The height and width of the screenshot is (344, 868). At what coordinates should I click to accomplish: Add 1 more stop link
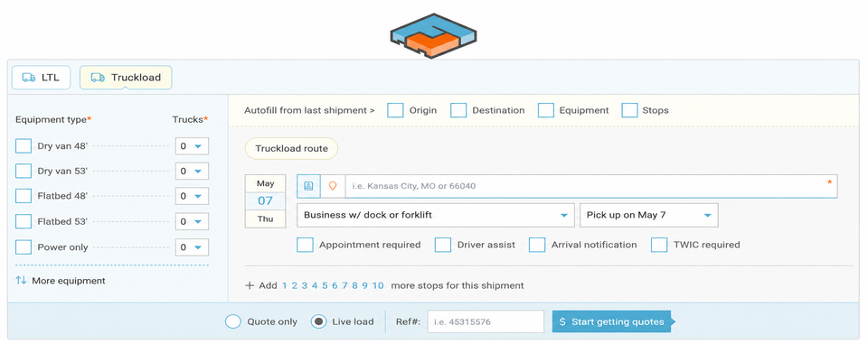point(285,286)
